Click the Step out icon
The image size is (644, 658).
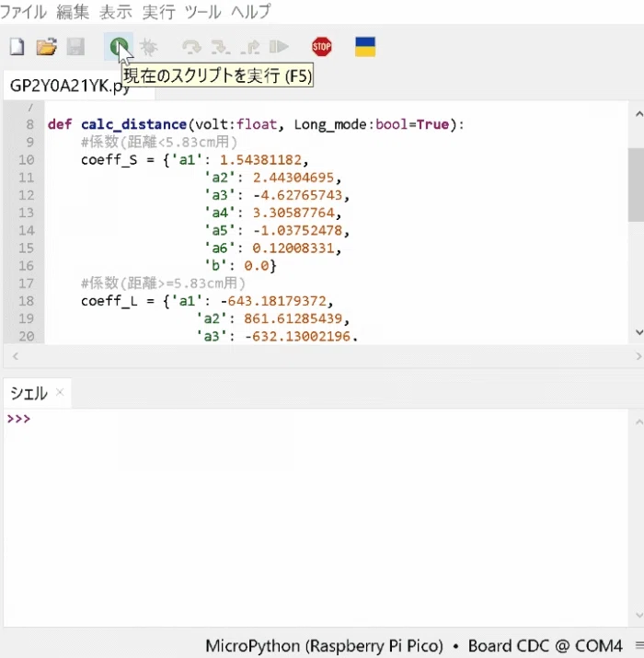[x=250, y=47]
